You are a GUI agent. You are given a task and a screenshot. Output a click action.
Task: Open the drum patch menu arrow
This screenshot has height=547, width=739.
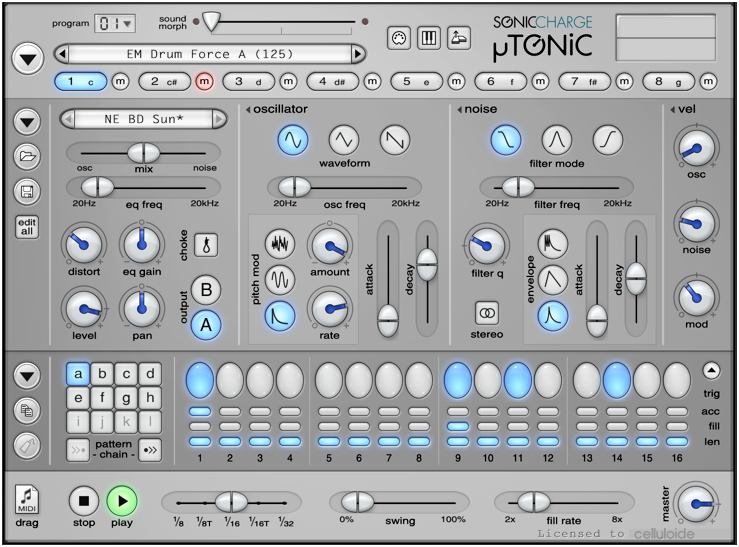(27, 122)
